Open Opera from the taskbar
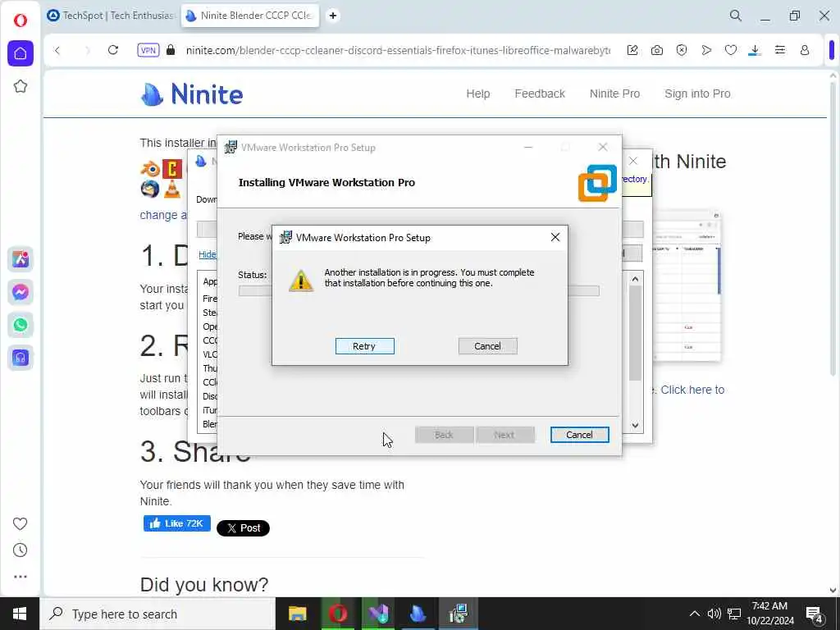Screen dimensions: 840x630 coord(337,614)
